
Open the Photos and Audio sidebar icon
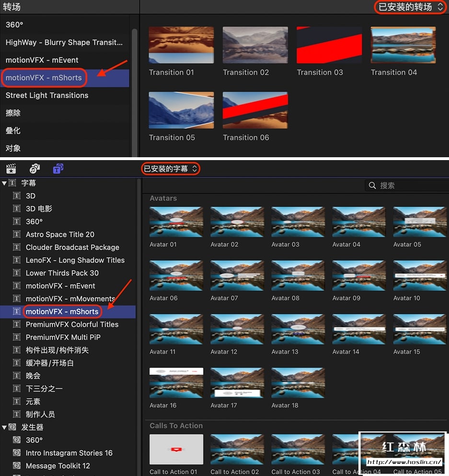[35, 168]
